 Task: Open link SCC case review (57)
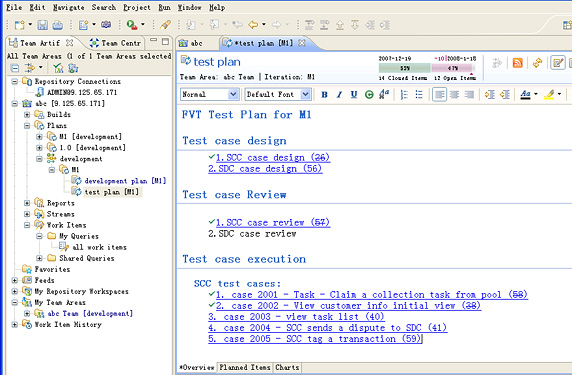click(x=273, y=223)
